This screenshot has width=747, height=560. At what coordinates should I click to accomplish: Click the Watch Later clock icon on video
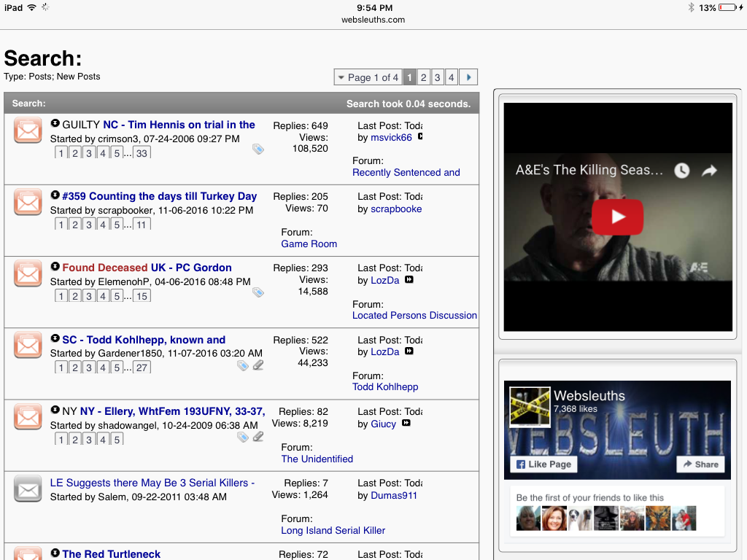click(681, 171)
